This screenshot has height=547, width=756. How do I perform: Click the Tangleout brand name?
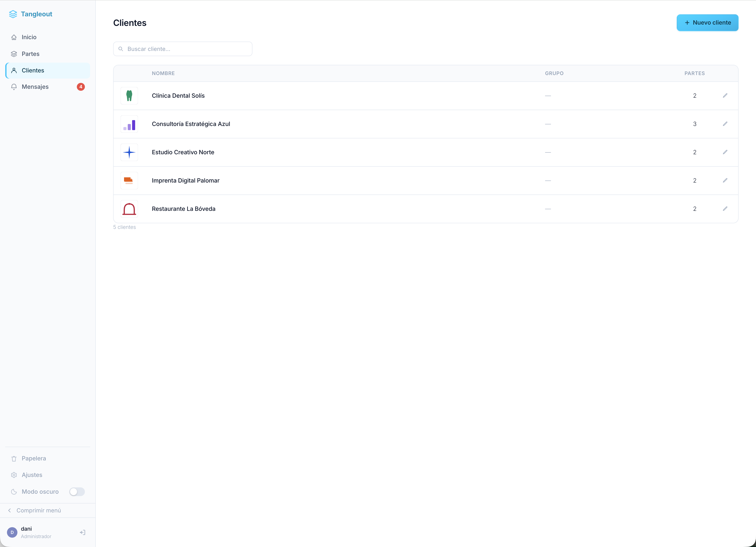(37, 14)
